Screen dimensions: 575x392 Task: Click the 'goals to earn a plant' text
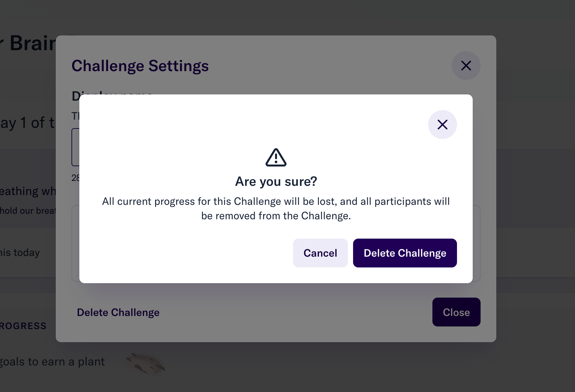tap(52, 362)
